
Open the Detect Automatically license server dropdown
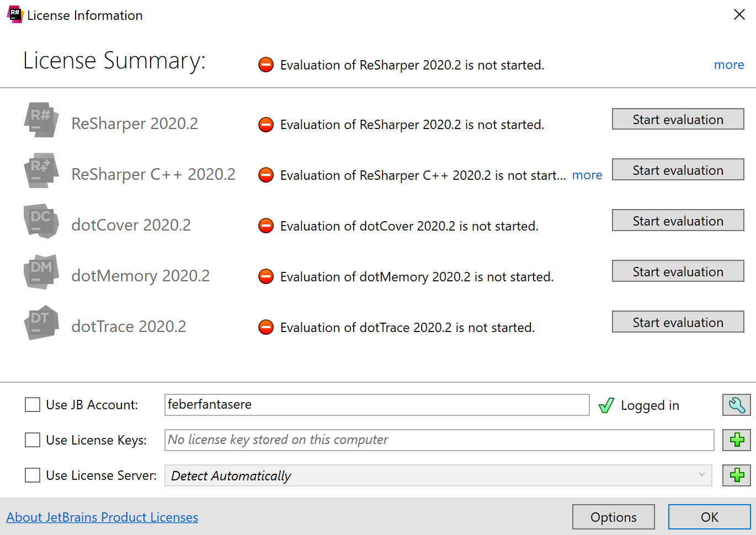[438, 475]
